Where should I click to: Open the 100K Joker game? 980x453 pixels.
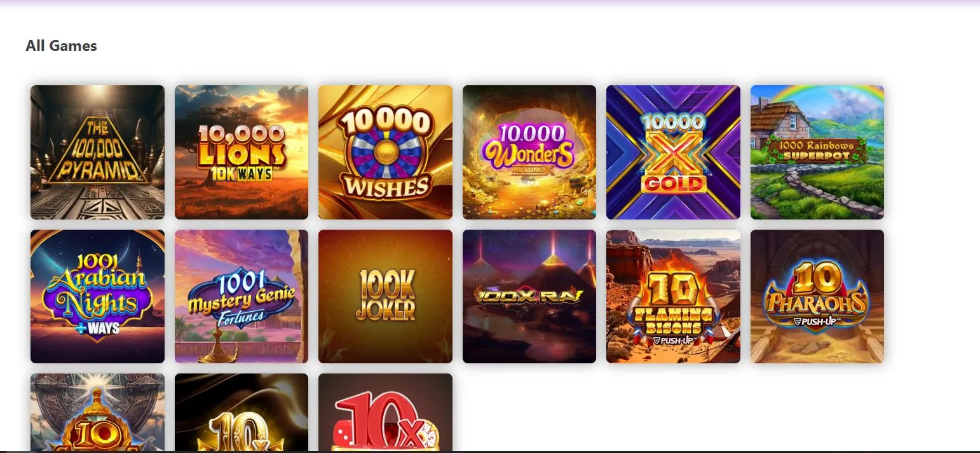coord(385,296)
